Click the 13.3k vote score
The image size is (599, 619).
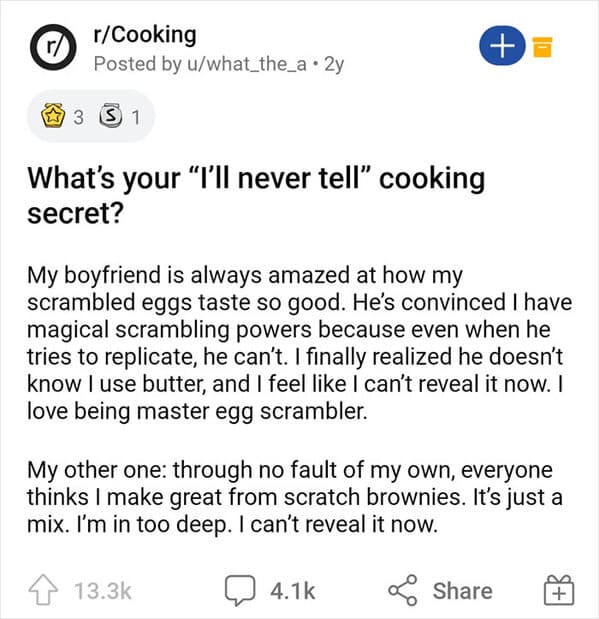click(103, 591)
